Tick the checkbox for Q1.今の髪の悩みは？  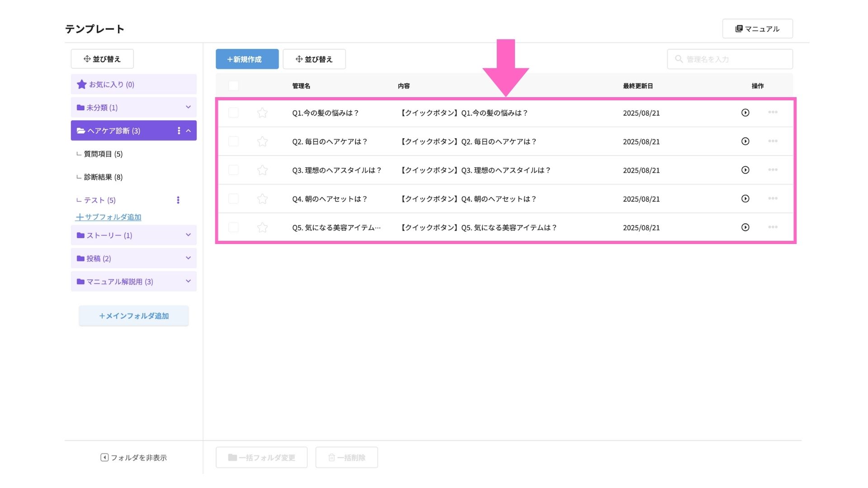pyautogui.click(x=233, y=113)
